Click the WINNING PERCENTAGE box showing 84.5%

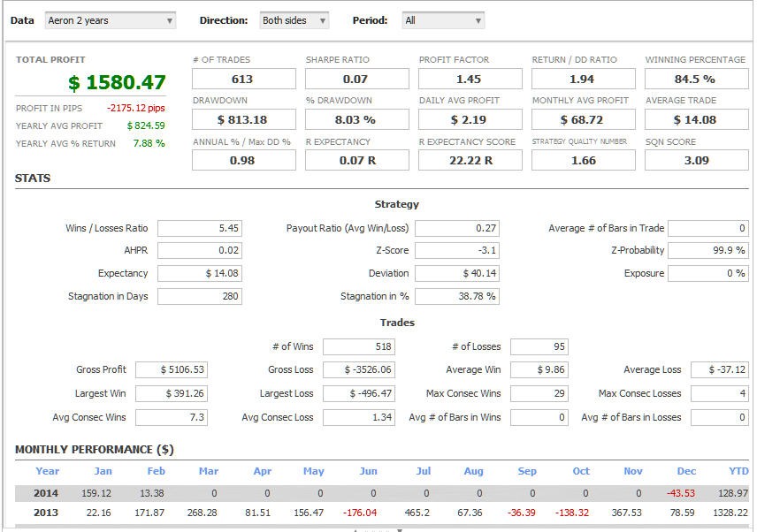(x=698, y=79)
